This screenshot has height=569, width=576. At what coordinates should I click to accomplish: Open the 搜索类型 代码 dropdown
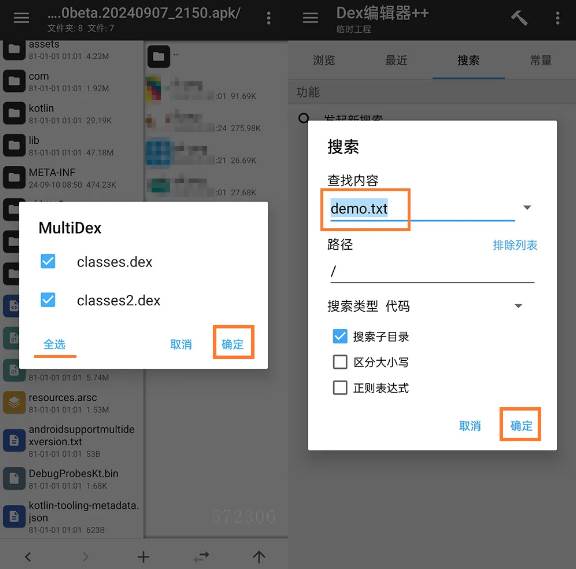click(518, 306)
